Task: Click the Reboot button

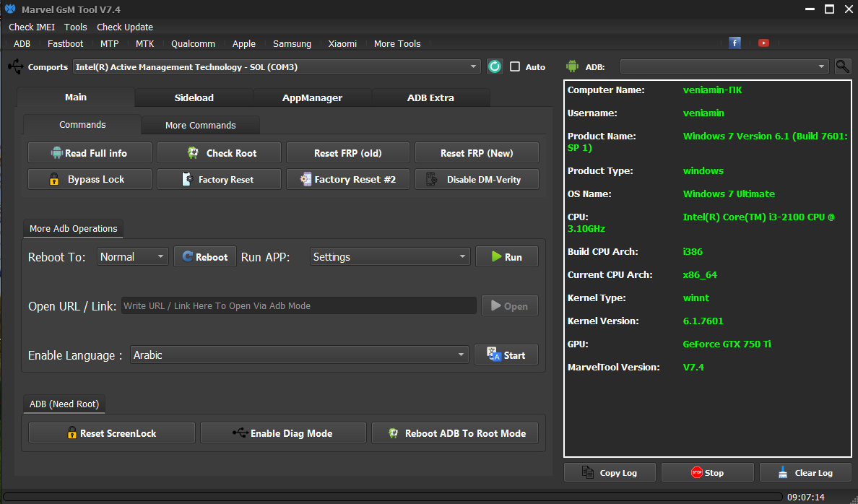Action: [x=204, y=256]
